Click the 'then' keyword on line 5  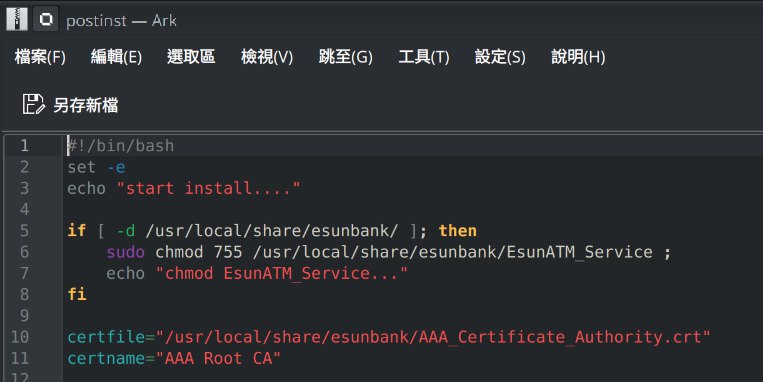point(457,230)
